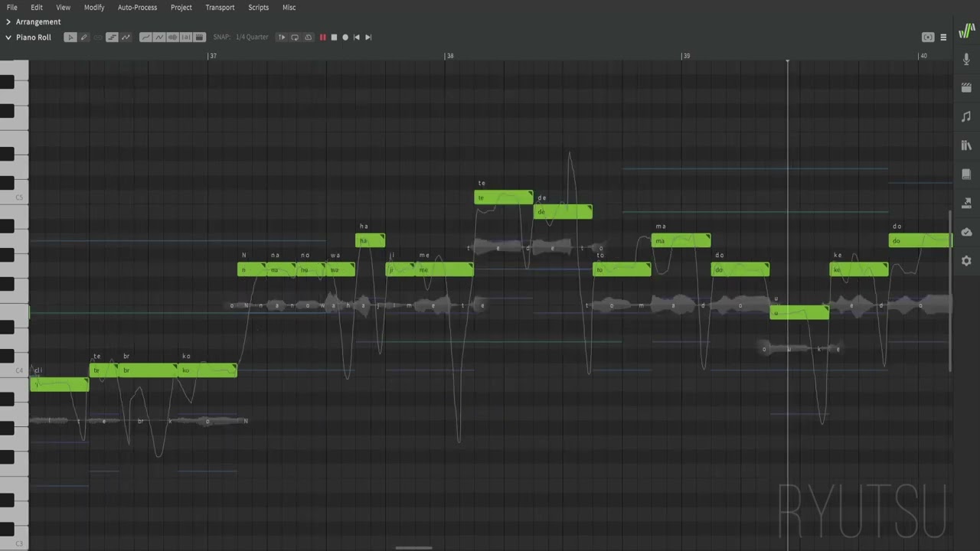This screenshot has height=551, width=980.
Task: Toggle pitch curve editing mode
Action: point(126,37)
